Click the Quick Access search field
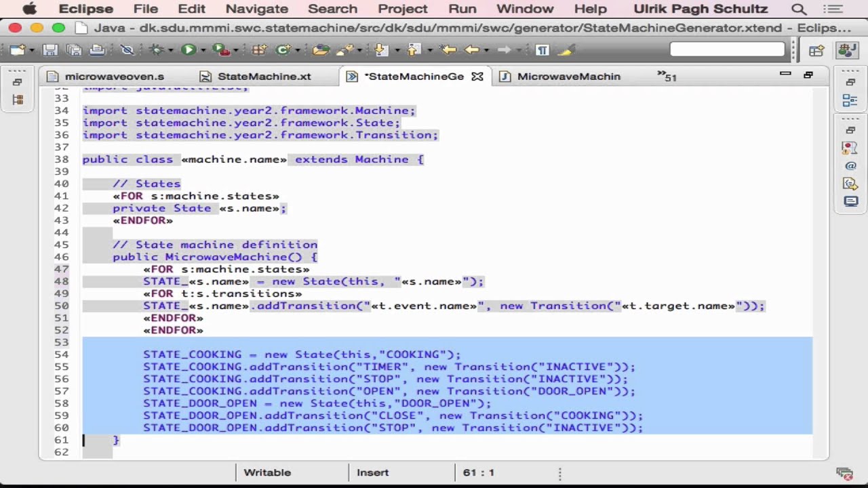868x488 pixels. click(x=727, y=49)
